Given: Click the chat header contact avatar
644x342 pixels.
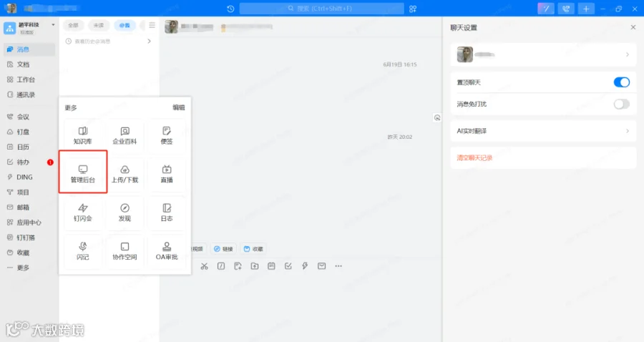Looking at the screenshot, I should pos(171,26).
